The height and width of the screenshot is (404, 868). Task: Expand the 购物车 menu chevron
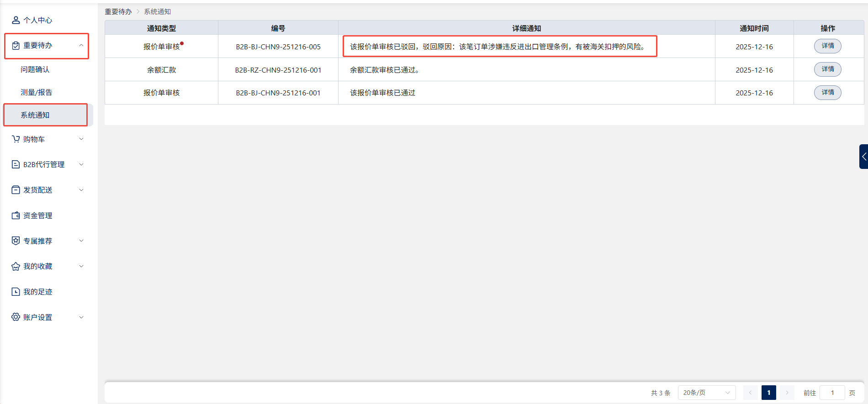point(81,139)
